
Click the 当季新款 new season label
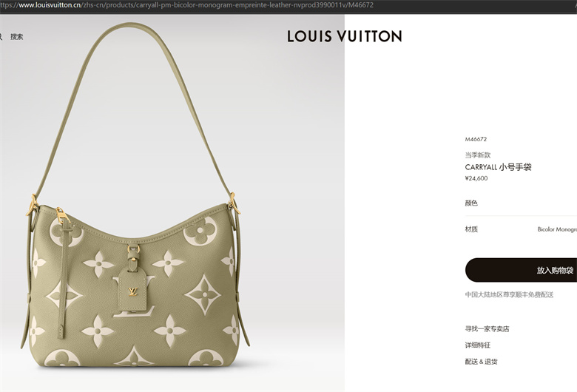point(478,155)
